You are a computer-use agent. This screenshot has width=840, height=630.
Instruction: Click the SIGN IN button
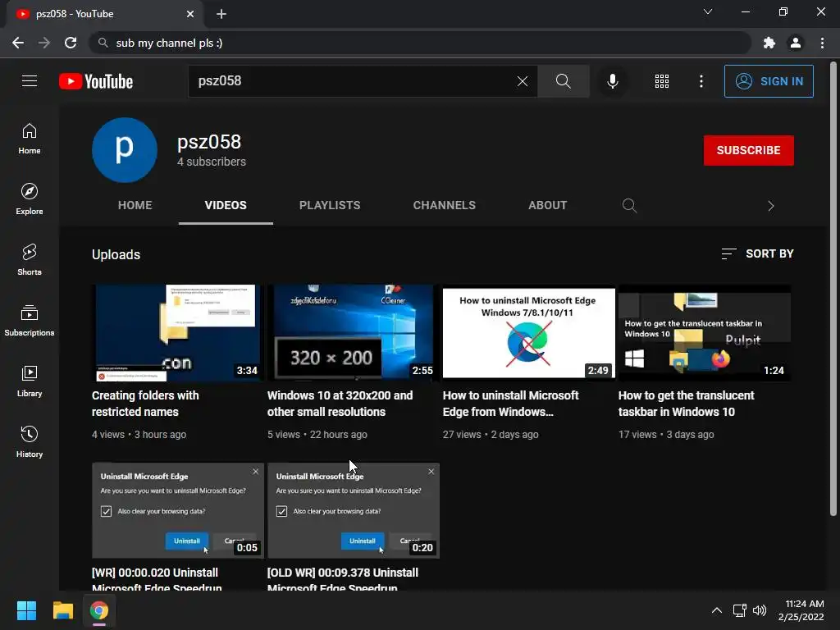point(769,81)
